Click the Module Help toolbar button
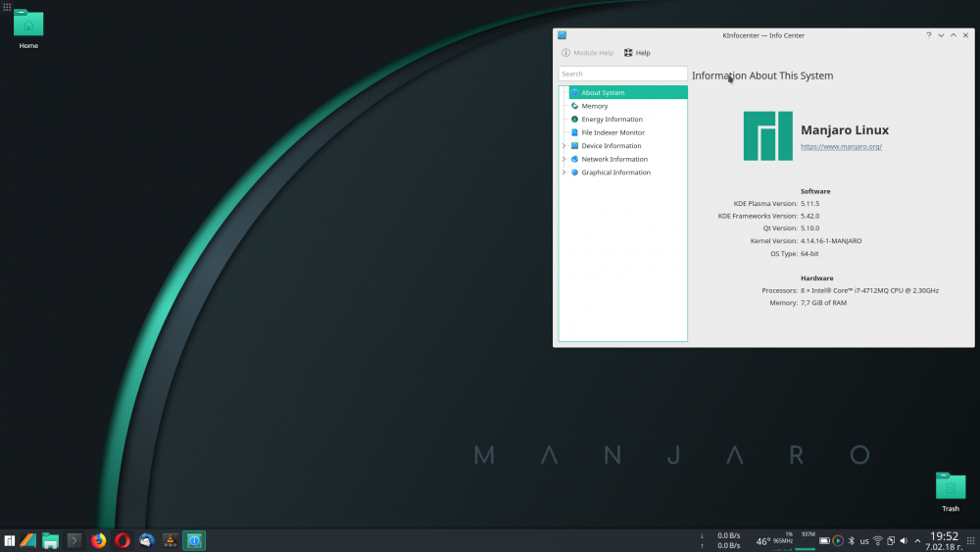Image resolution: width=980 pixels, height=552 pixels. coord(587,53)
